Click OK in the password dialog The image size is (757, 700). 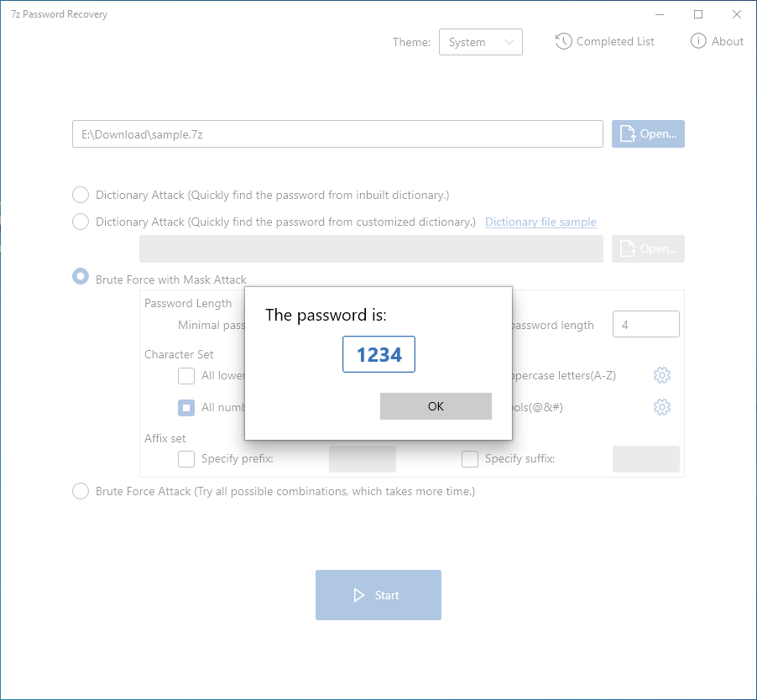pyautogui.click(x=436, y=406)
